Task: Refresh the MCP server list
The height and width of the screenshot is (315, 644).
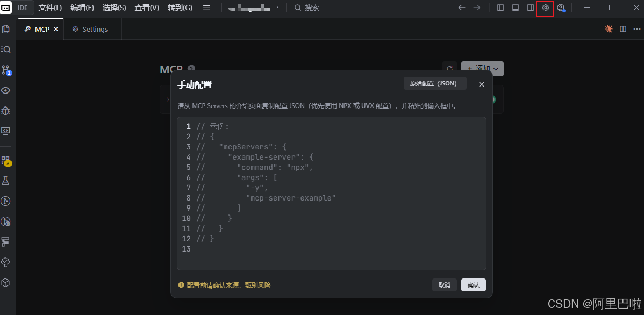Action: pyautogui.click(x=450, y=69)
